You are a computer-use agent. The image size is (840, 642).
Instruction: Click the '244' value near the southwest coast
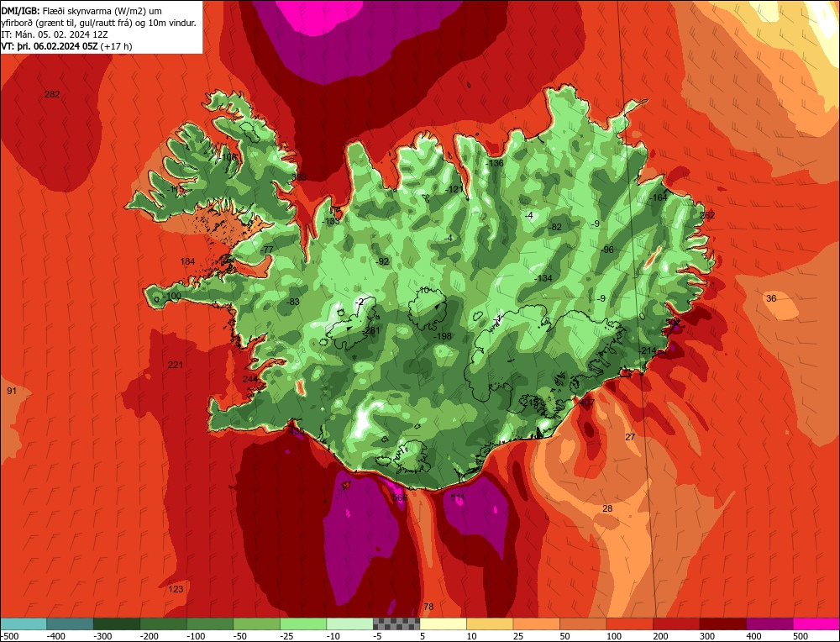[x=250, y=379]
